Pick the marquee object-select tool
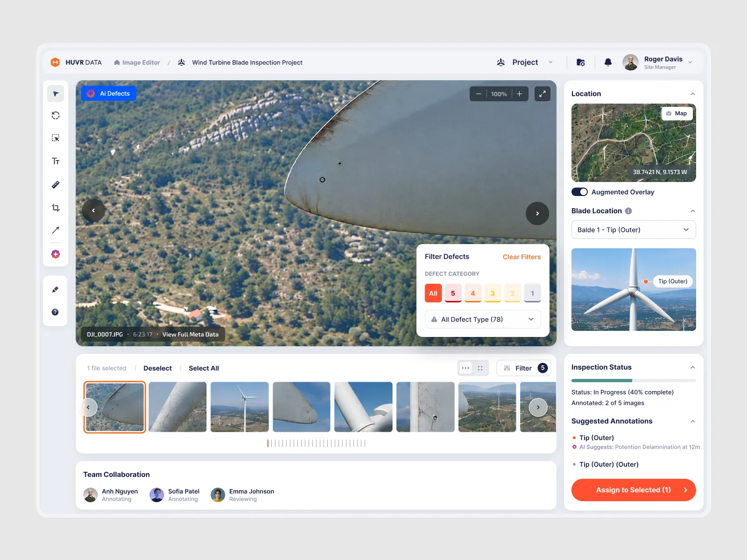The image size is (747, 560). click(56, 138)
